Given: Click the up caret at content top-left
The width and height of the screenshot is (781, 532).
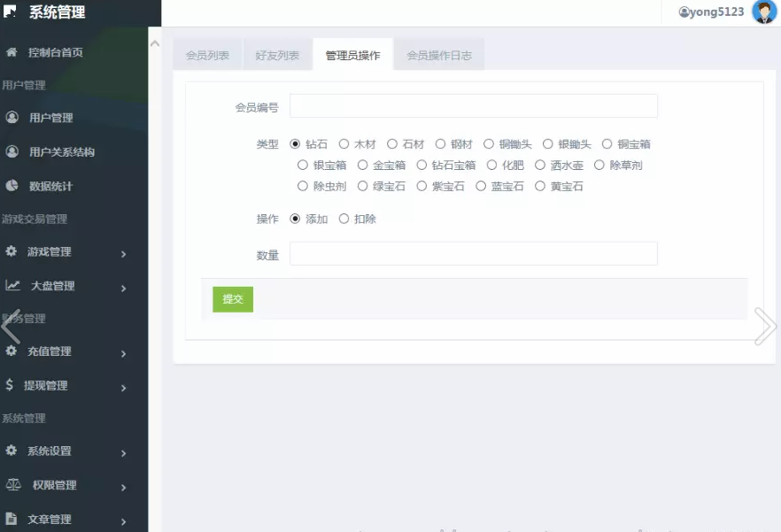Looking at the screenshot, I should click(x=155, y=44).
